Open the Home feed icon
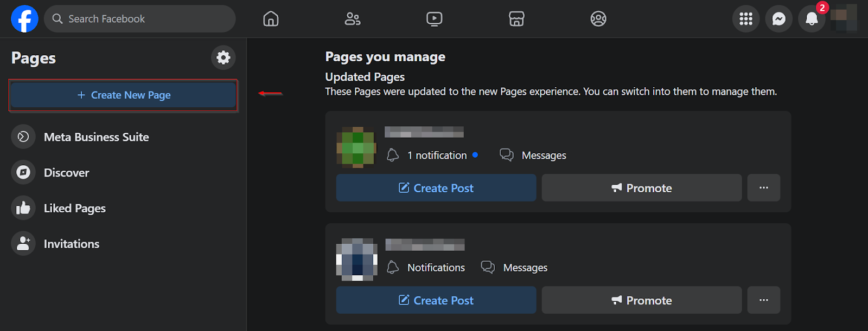 pyautogui.click(x=271, y=19)
